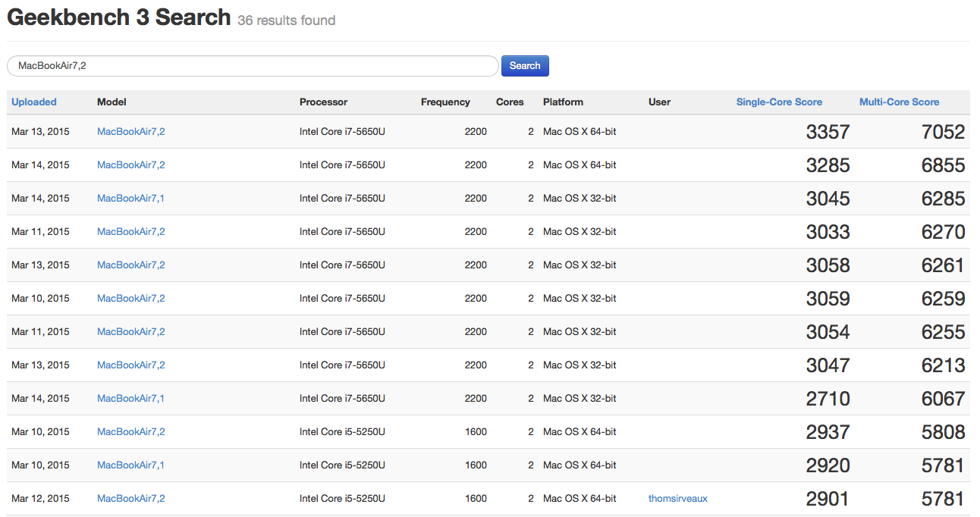This screenshot has width=980, height=517.
Task: Select the multi-core score 6213
Action: (x=943, y=365)
